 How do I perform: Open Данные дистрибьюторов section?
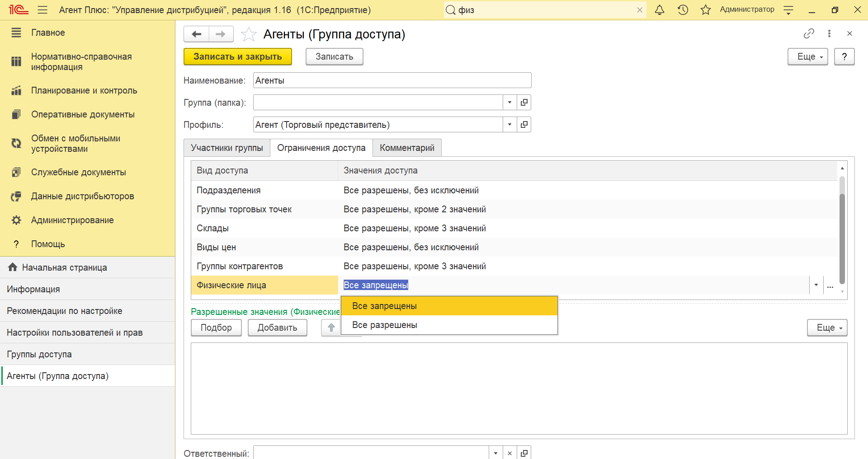(88, 196)
